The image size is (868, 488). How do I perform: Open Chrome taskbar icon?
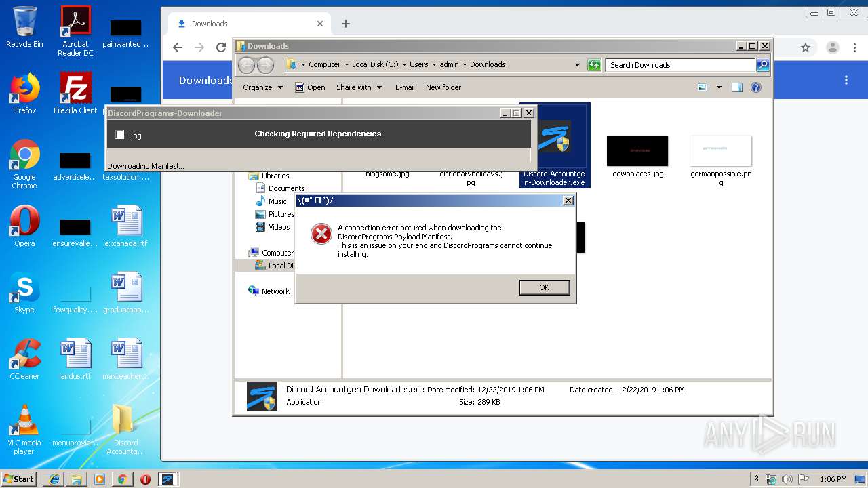122,479
